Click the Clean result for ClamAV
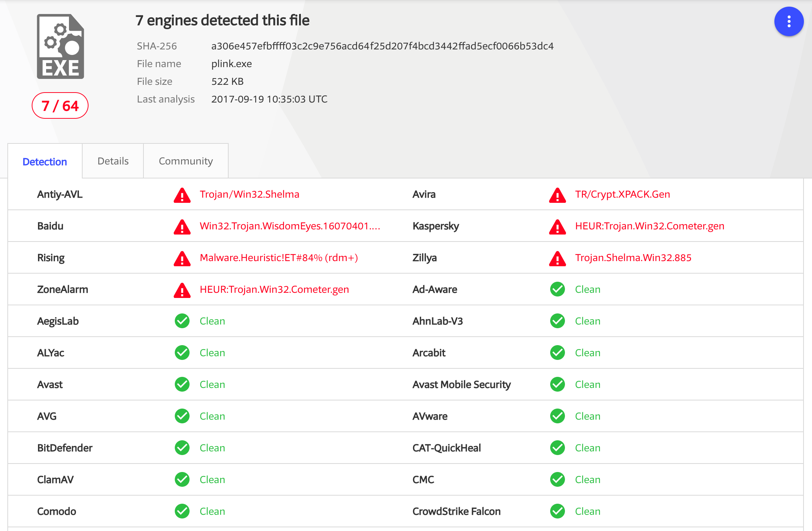This screenshot has width=812, height=531. click(x=212, y=480)
